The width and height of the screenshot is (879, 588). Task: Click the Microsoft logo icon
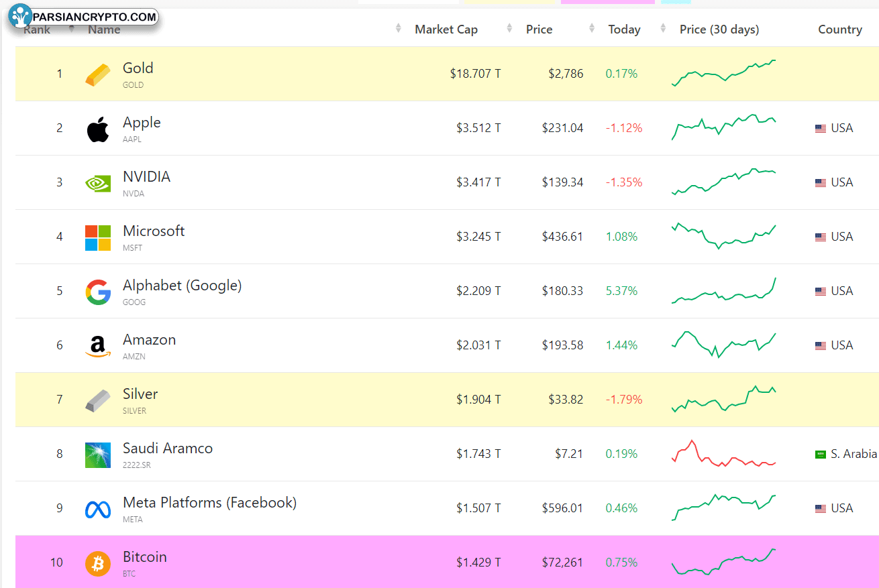click(98, 237)
